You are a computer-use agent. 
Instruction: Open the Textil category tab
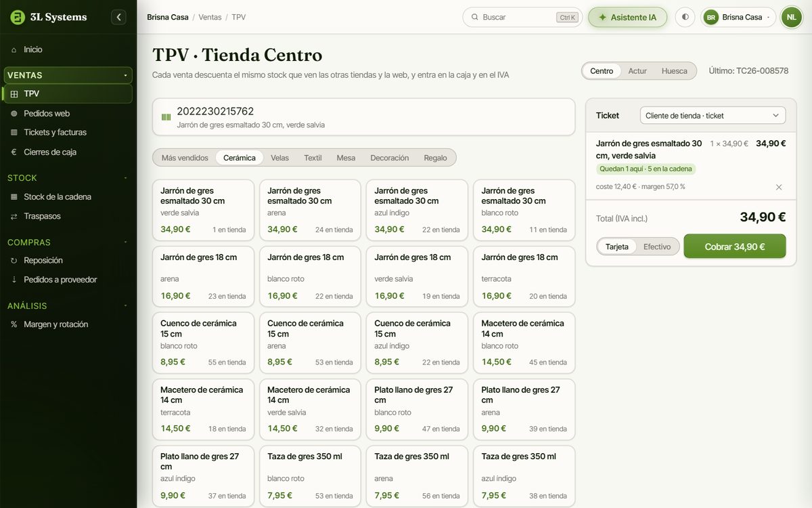[313, 158]
